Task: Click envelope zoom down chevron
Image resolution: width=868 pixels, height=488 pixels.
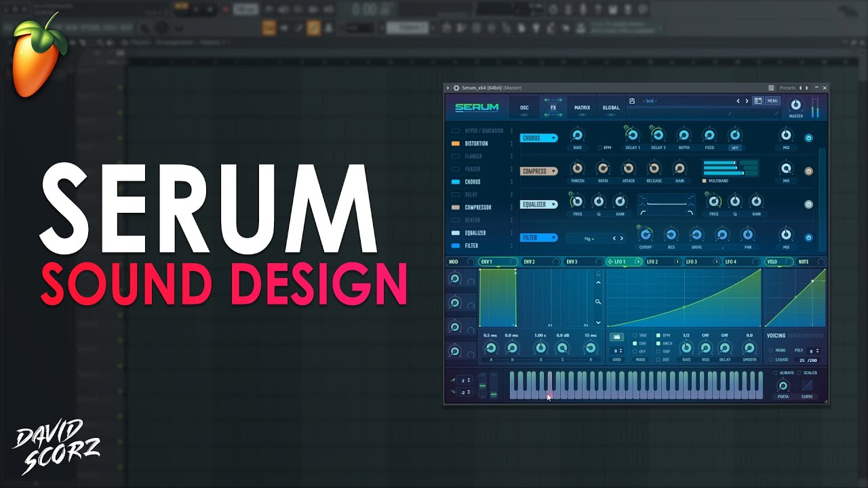Action: pyautogui.click(x=598, y=323)
